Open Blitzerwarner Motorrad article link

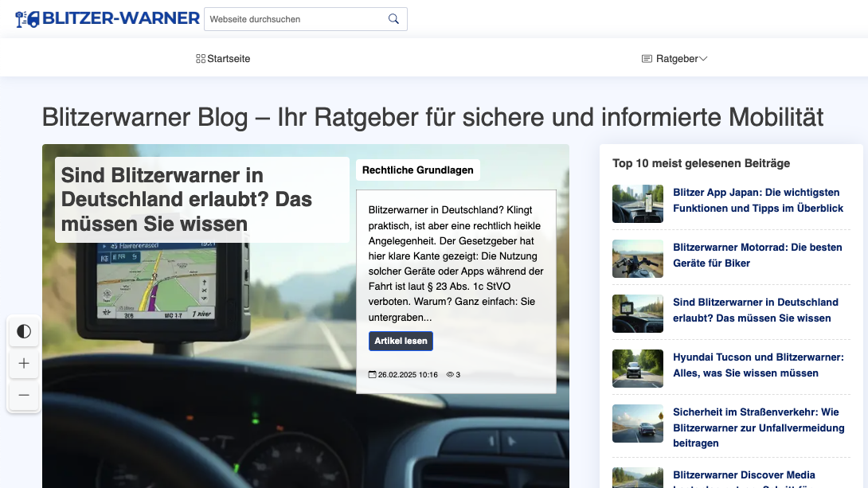(757, 255)
